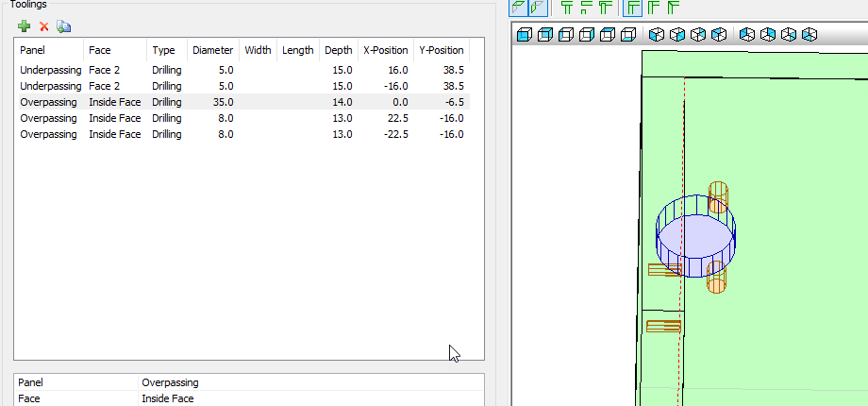The image size is (868, 406).
Task: Click the large blue cylinder hole in 3D view
Action: [x=695, y=236]
